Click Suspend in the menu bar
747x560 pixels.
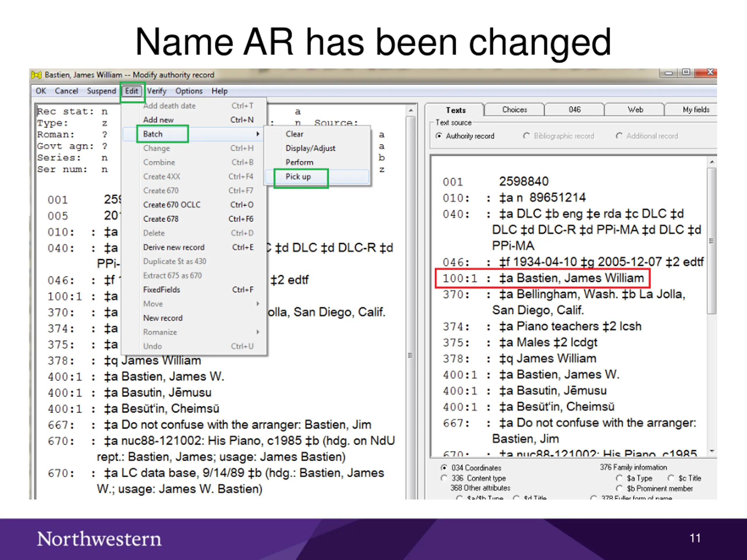pyautogui.click(x=101, y=91)
